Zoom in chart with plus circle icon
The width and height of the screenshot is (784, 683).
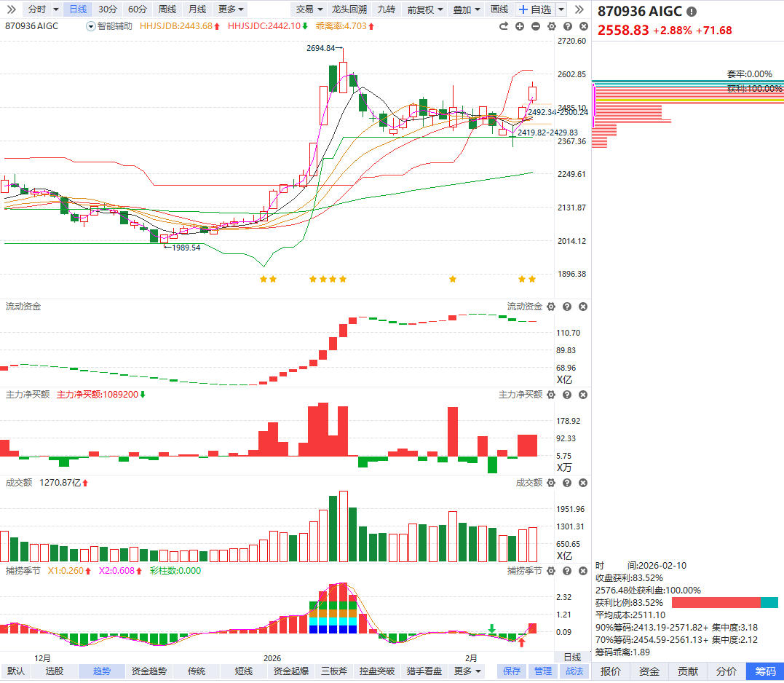click(x=520, y=26)
